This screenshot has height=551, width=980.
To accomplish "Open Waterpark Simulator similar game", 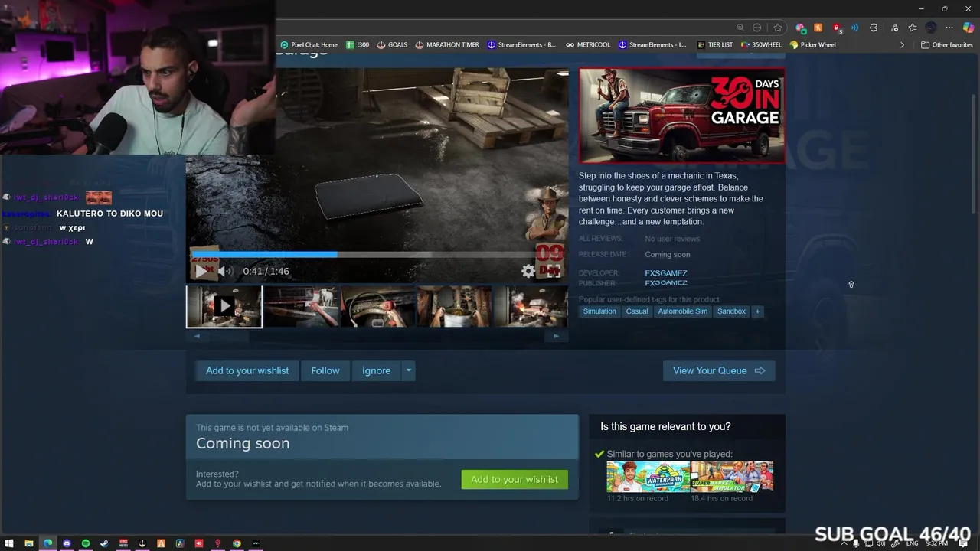I will click(x=648, y=476).
